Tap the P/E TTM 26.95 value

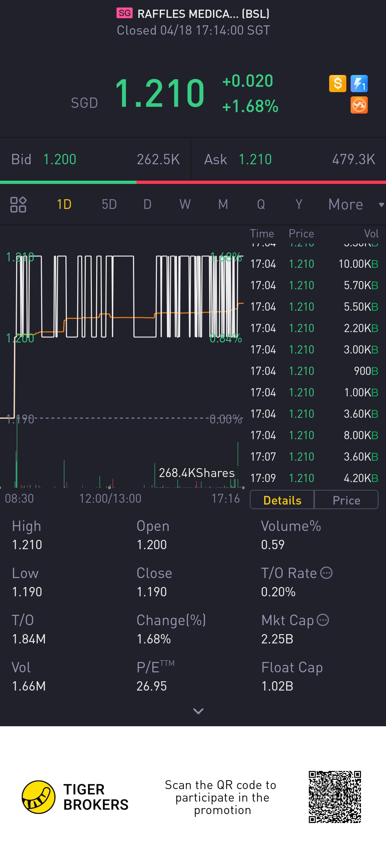click(152, 686)
